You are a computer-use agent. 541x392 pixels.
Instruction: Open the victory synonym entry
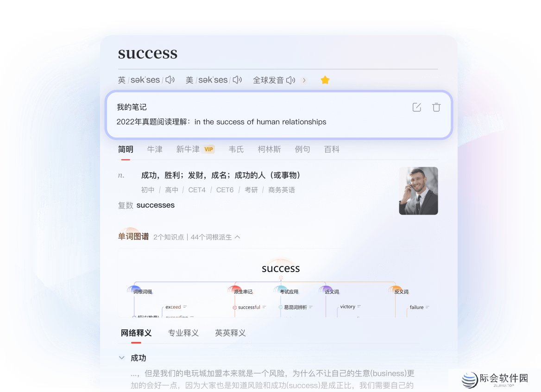point(348,307)
